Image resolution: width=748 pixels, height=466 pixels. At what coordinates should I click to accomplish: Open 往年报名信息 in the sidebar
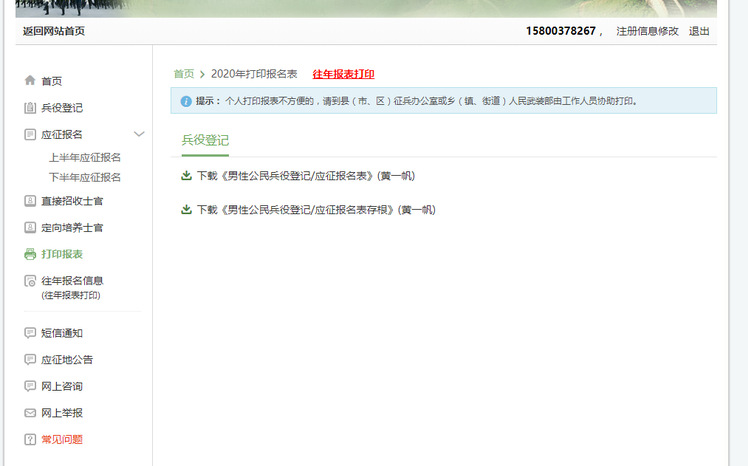(x=72, y=281)
